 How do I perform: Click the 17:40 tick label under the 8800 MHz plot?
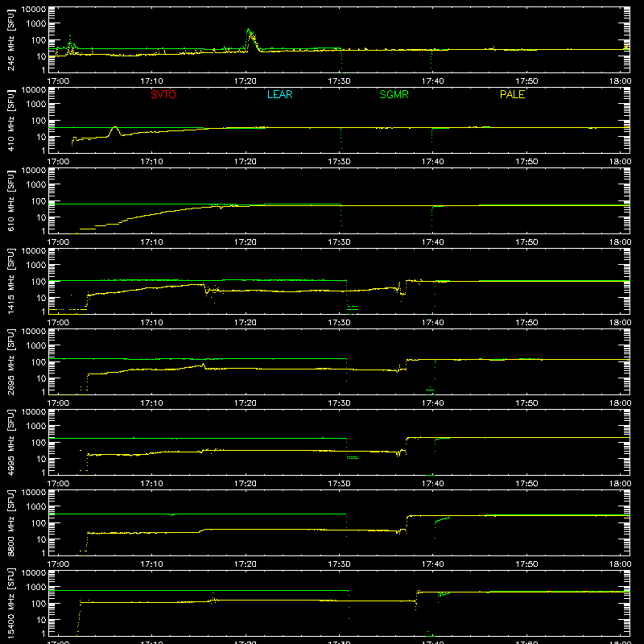pyautogui.click(x=432, y=564)
